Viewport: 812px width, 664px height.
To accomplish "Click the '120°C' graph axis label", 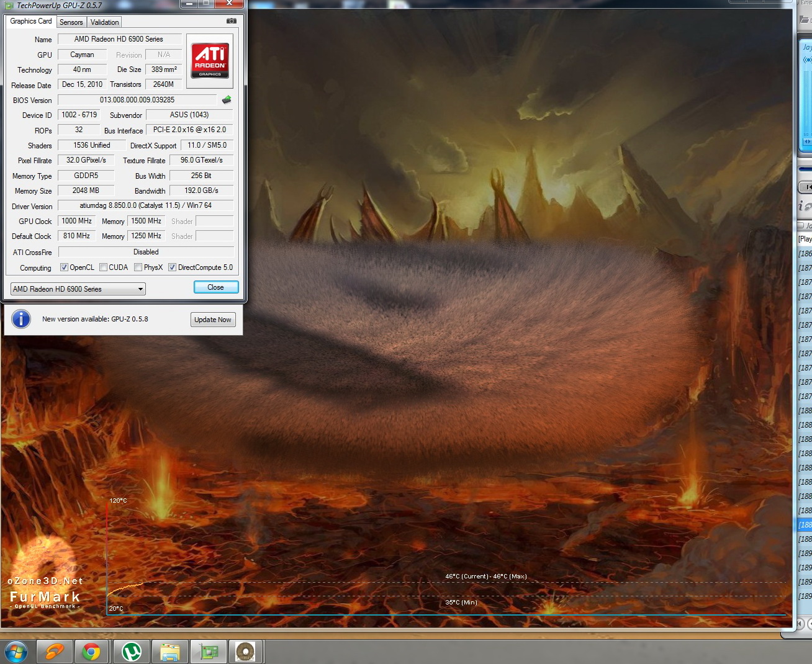I will 118,500.
